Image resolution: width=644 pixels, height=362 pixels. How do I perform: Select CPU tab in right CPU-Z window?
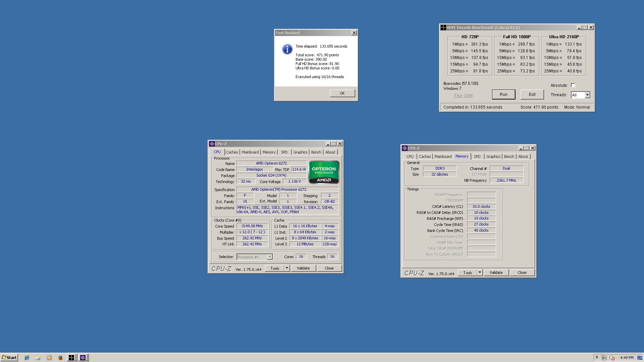(410, 157)
